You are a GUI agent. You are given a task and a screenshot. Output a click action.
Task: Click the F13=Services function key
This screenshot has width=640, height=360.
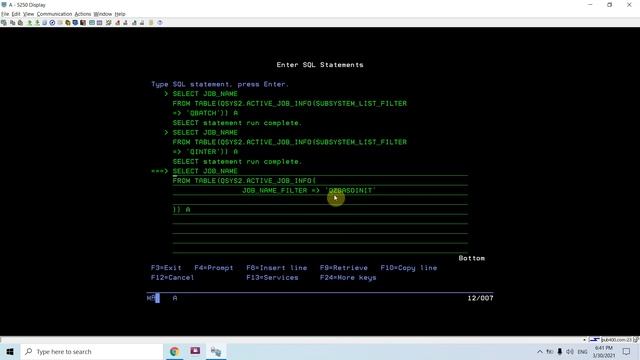click(x=272, y=278)
